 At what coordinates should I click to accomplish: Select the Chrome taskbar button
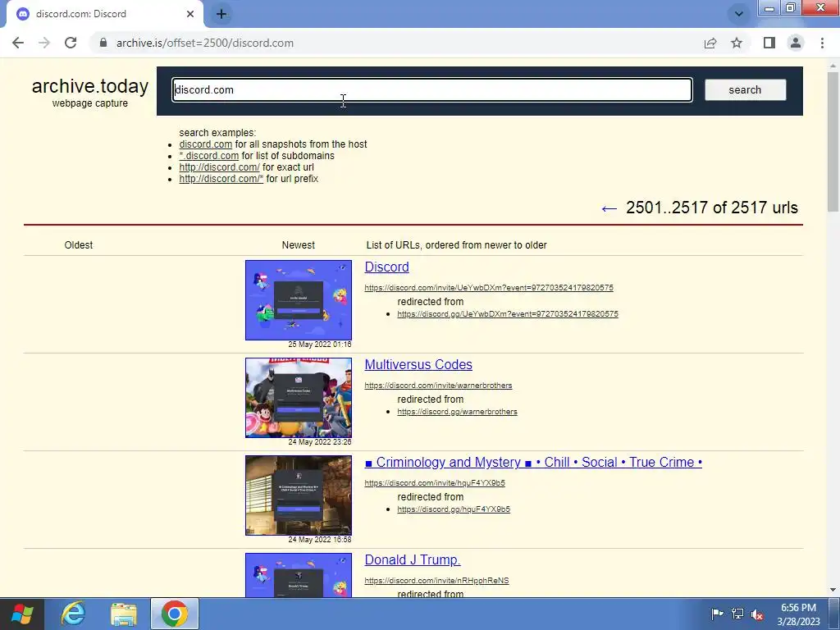(175, 614)
